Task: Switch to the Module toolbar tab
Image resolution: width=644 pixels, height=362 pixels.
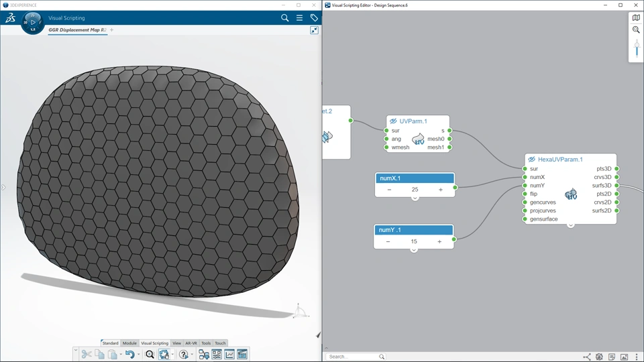Action: coord(129,343)
